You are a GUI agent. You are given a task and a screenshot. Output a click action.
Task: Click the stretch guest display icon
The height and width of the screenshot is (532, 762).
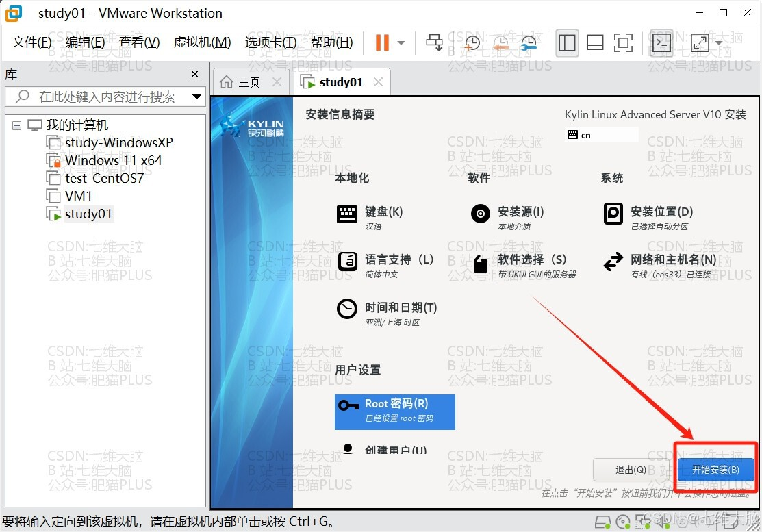(699, 42)
